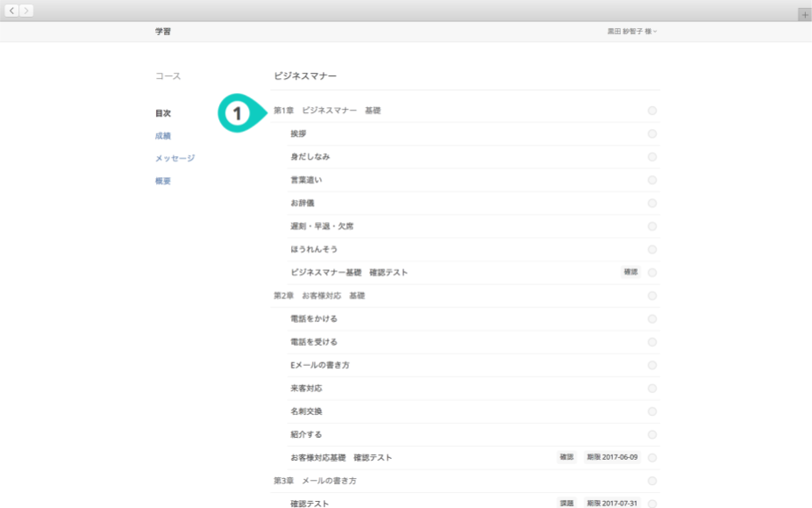
Task: Click status circle for 身だしなみ lesson
Action: [x=652, y=157]
